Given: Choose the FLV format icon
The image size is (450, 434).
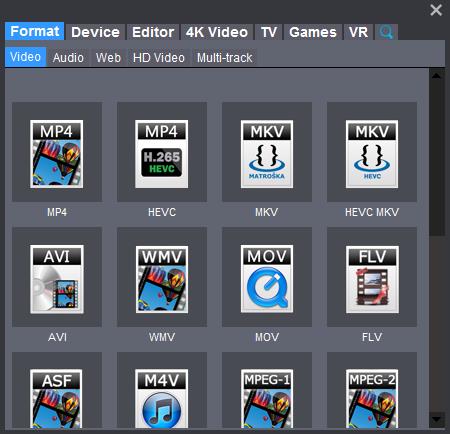Looking at the screenshot, I should click(x=372, y=279).
